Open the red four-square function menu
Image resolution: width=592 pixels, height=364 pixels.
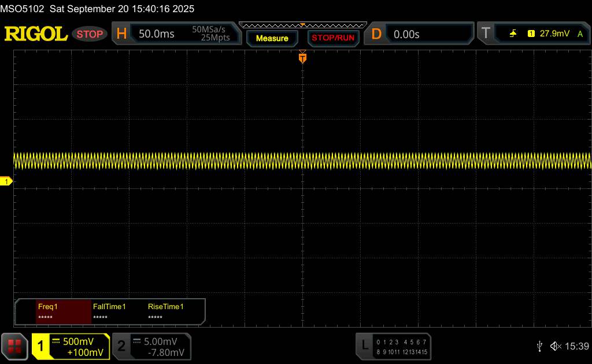tap(14, 346)
